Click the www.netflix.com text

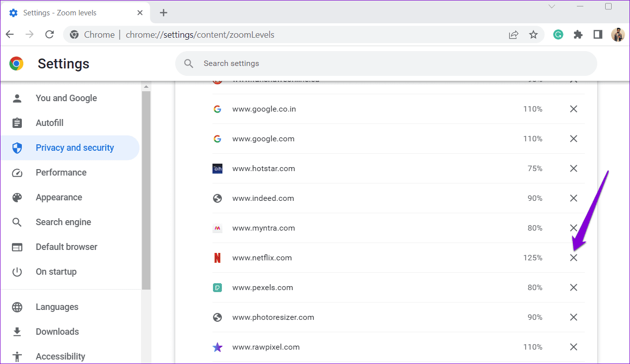262,258
